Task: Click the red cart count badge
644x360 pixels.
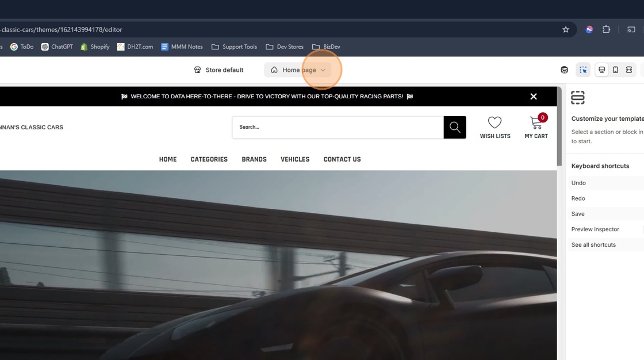Action: click(543, 117)
